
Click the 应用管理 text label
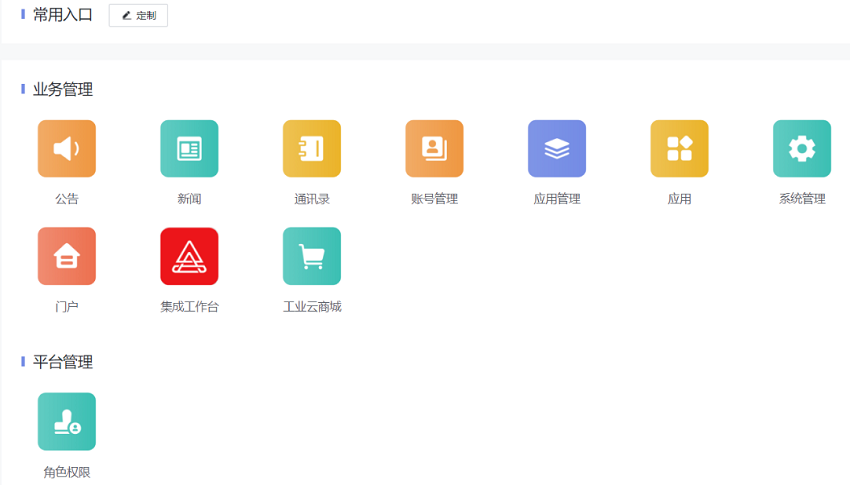tap(557, 199)
